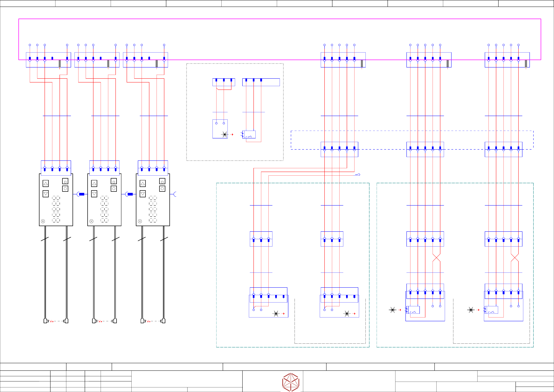This screenshot has height=392, width=554.
Task: Click square symbol on rightmost controller
Action: coord(162,181)
